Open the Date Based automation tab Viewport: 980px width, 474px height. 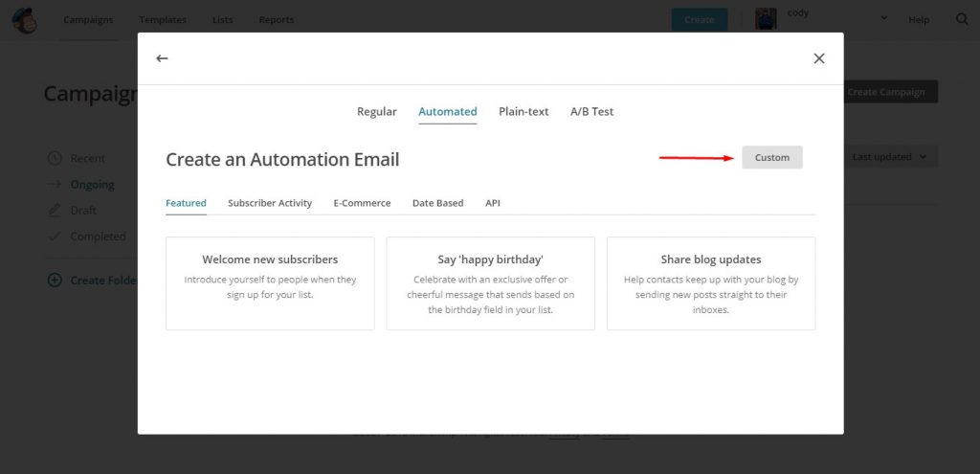pos(438,203)
